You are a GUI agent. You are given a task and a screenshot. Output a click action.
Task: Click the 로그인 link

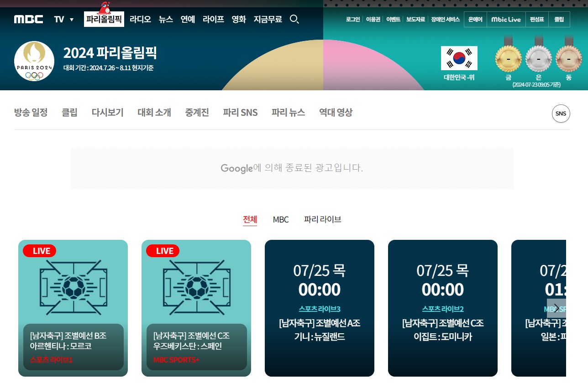(352, 19)
